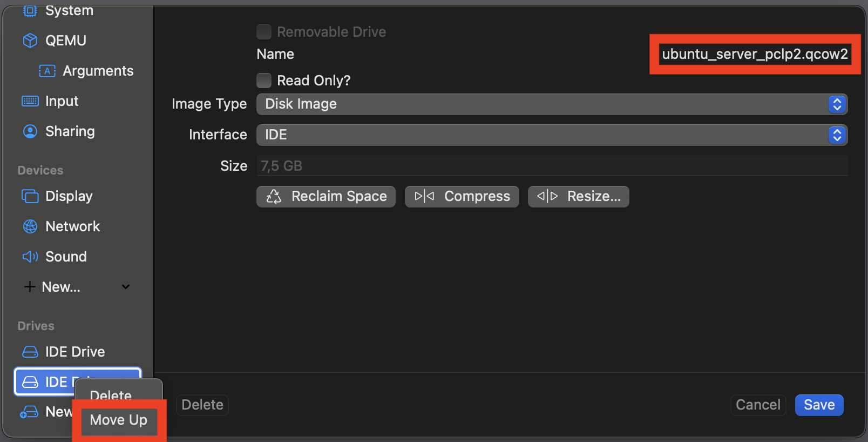Image resolution: width=868 pixels, height=442 pixels.
Task: Click the Input keyboard icon
Action: (30, 101)
